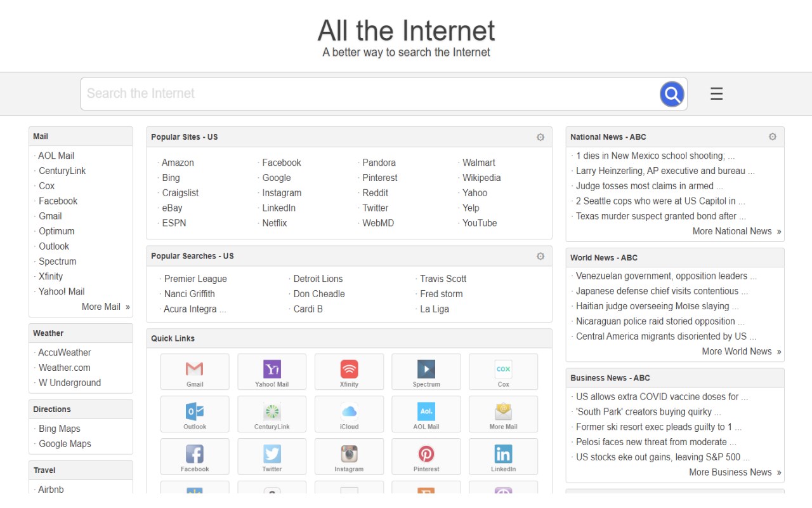This screenshot has width=812, height=508.
Task: Click the All the Internet title
Action: (406, 30)
